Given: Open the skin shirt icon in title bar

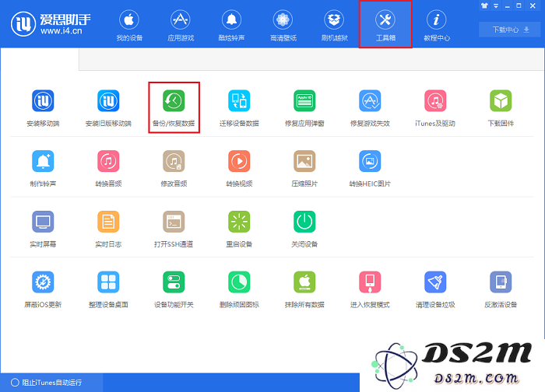Looking at the screenshot, I should tap(484, 5).
